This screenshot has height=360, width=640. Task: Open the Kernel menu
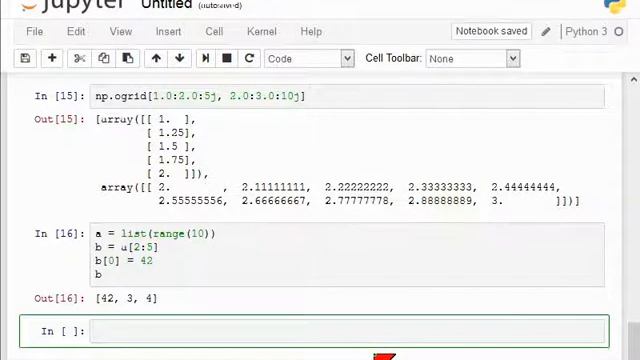coord(262,31)
